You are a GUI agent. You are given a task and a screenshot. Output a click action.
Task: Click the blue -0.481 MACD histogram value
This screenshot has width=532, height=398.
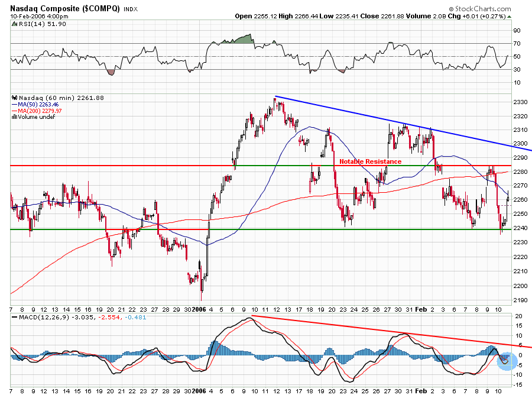point(135,318)
